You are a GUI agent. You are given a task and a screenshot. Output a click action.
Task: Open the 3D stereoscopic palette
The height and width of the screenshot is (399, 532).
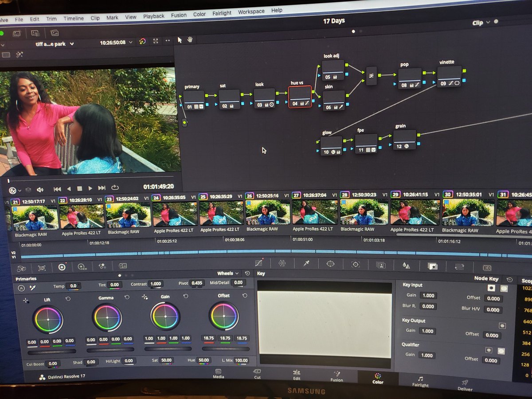[487, 268]
